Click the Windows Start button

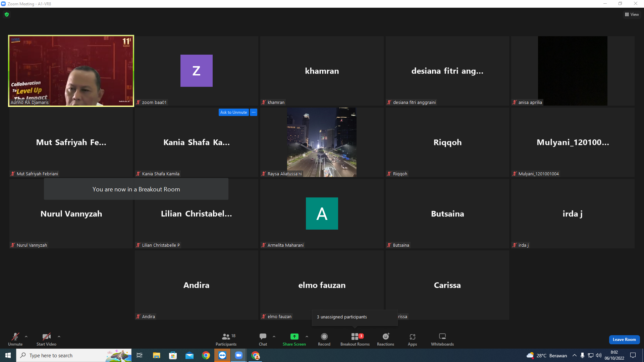[x=8, y=355]
